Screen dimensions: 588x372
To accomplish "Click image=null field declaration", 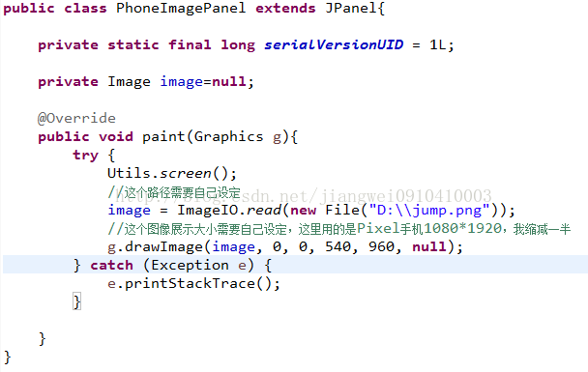I will pyautogui.click(x=207, y=81).
